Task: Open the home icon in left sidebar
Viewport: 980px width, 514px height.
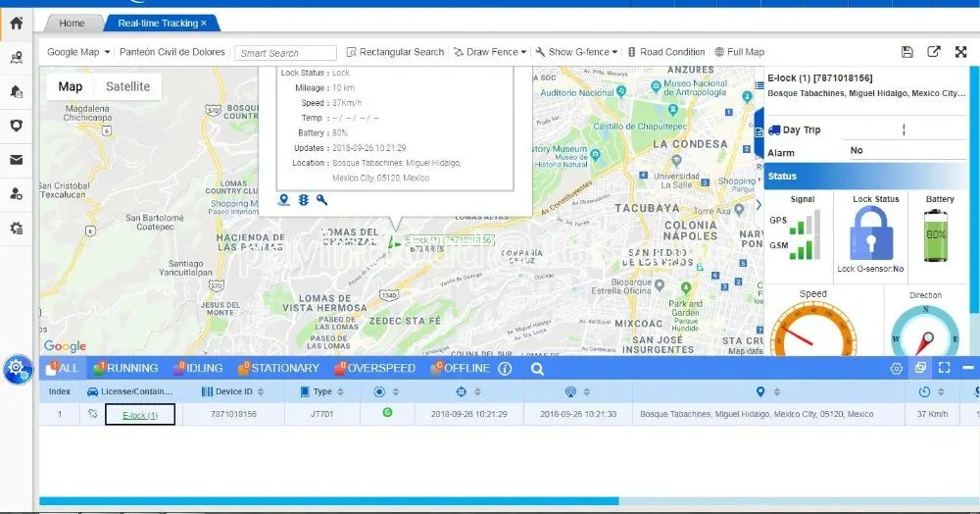Action: [17, 24]
